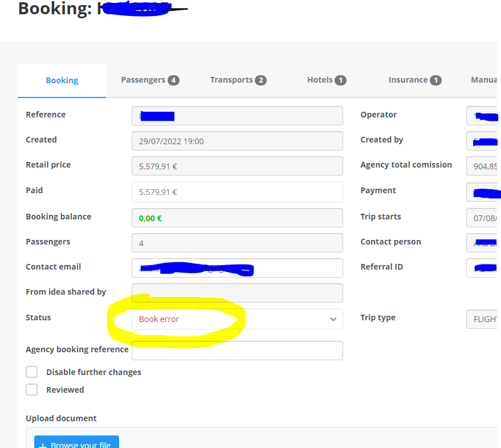This screenshot has height=448, width=501.
Task: Click the Retail price field
Action: (237, 166)
